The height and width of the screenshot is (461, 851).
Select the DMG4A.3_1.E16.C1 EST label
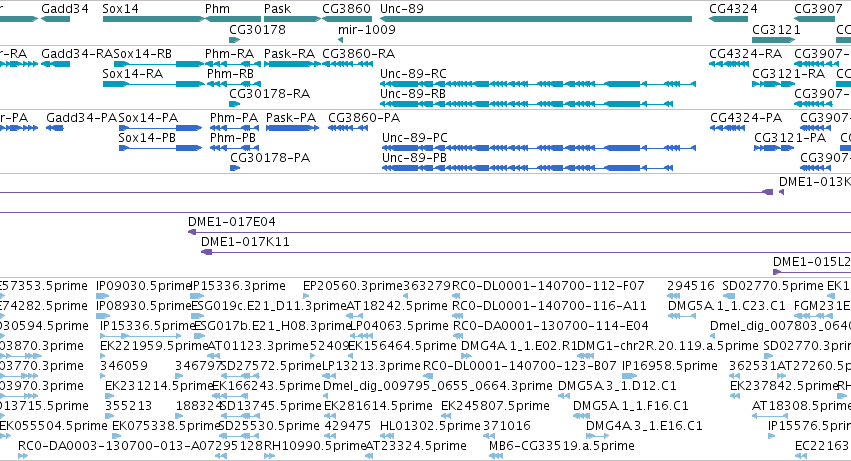(x=644, y=427)
